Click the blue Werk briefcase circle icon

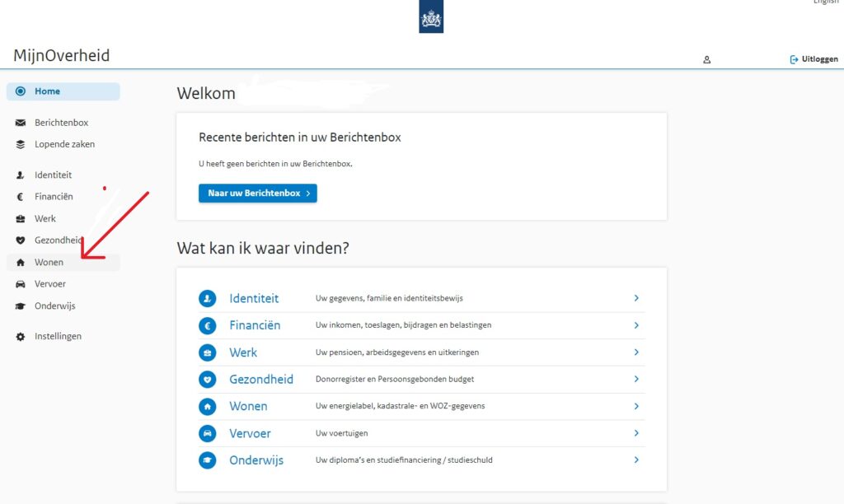pos(207,352)
